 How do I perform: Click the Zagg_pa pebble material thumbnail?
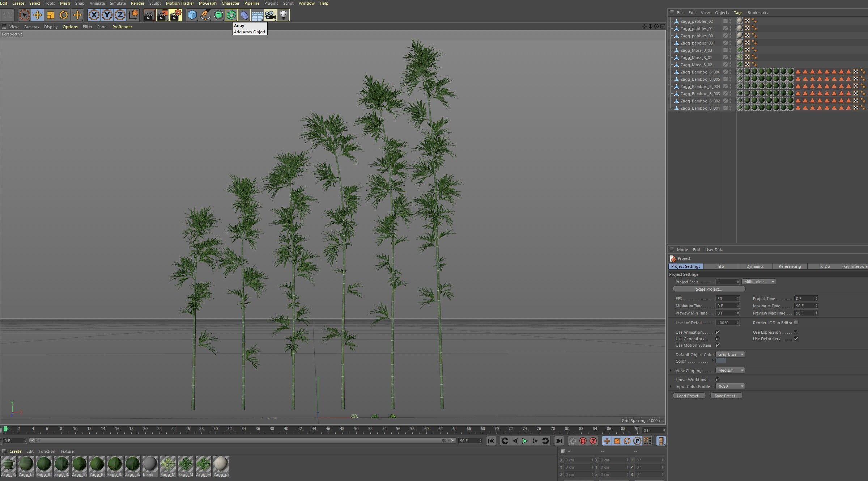(221, 466)
